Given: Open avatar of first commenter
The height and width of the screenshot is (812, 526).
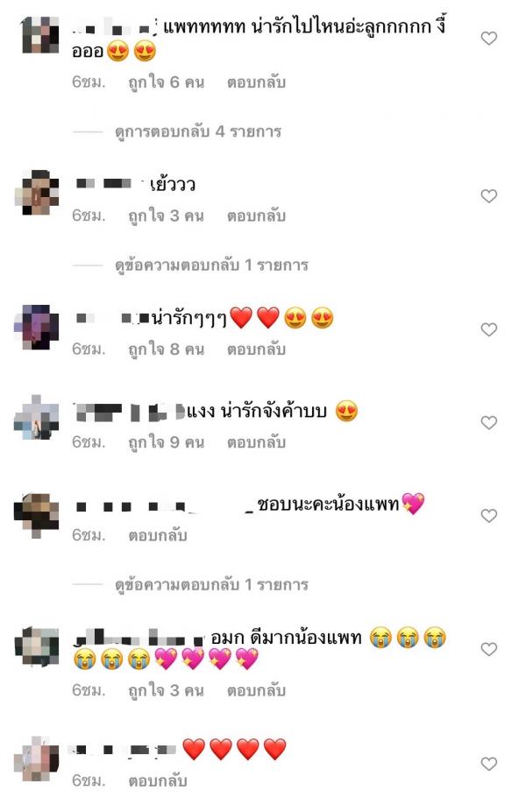Looking at the screenshot, I should click(x=40, y=35).
